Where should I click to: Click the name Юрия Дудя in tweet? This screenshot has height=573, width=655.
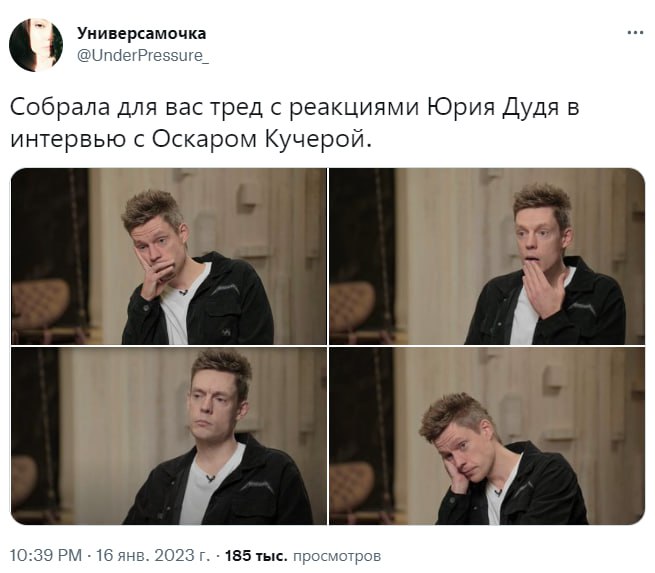click(493, 108)
